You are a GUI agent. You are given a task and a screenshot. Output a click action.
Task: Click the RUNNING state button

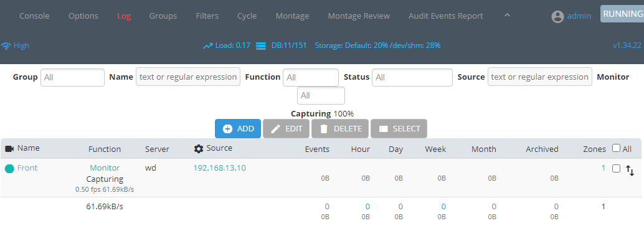[622, 14]
